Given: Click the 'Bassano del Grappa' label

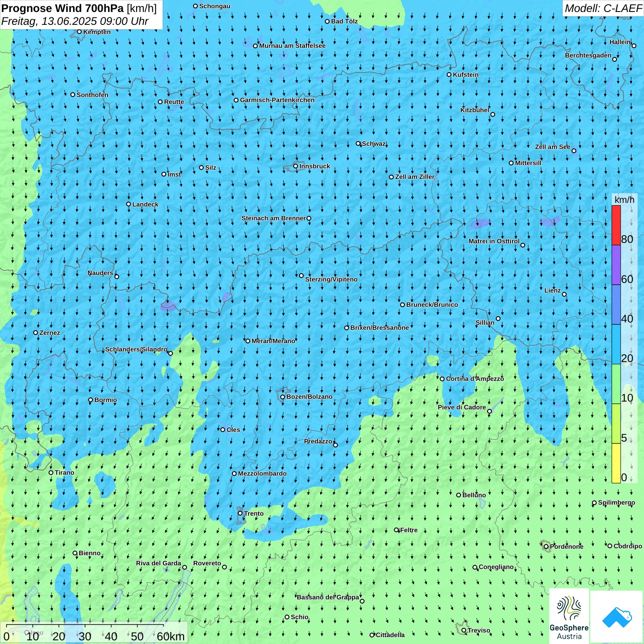Looking at the screenshot, I should (x=328, y=597).
